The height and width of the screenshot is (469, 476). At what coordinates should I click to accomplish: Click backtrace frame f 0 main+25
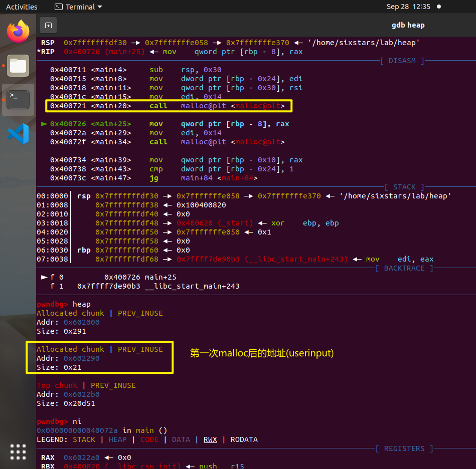tap(109, 278)
